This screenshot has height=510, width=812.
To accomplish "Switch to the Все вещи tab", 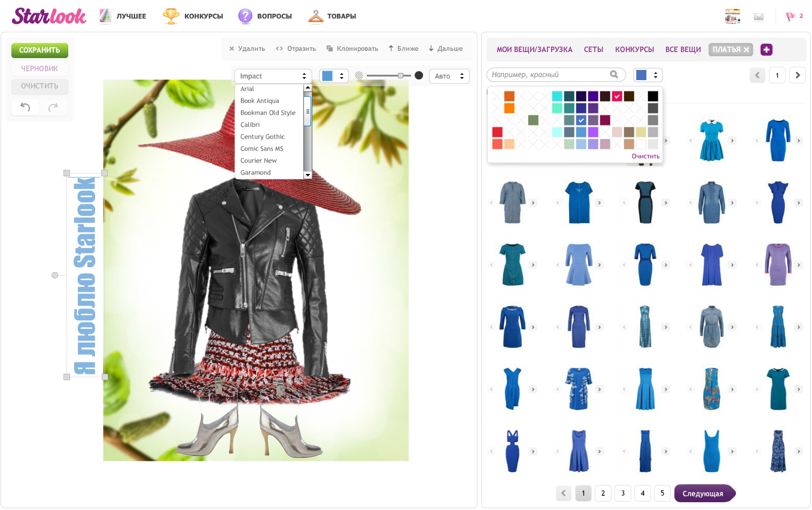I will pyautogui.click(x=683, y=50).
